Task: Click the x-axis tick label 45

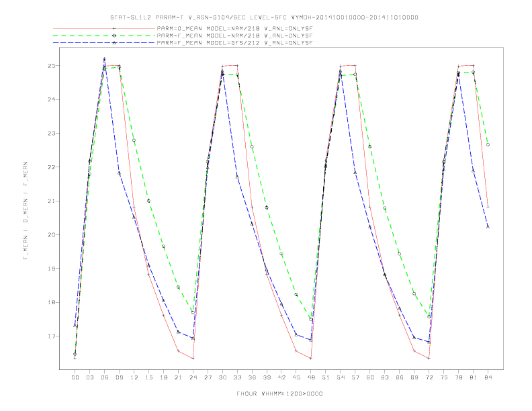Action: [x=296, y=377]
